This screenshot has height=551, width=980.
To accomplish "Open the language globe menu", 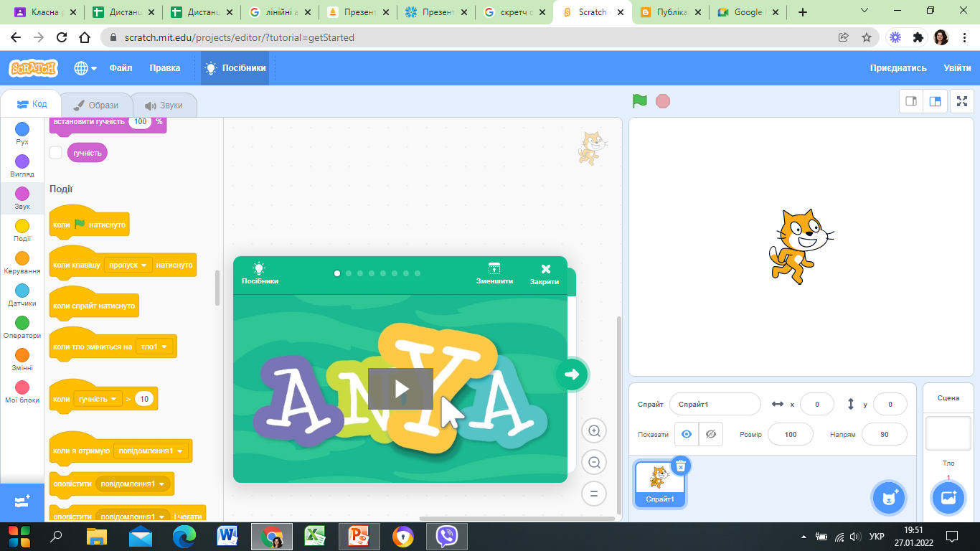I will tap(85, 68).
